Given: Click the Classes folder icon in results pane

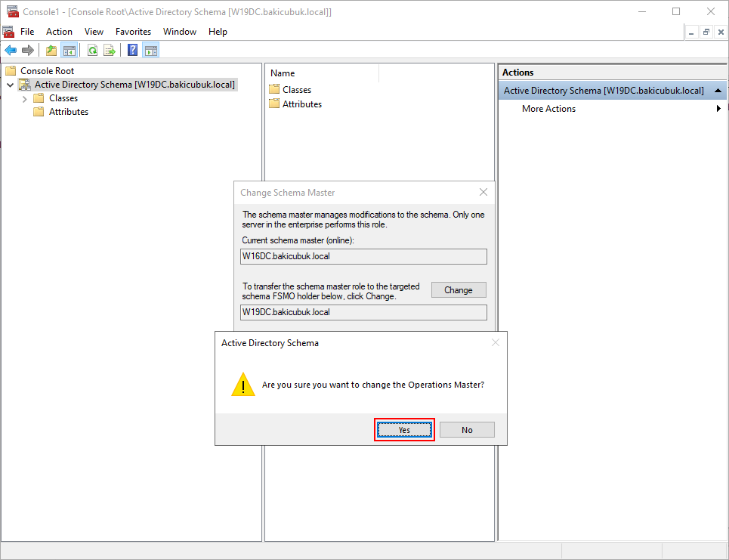Looking at the screenshot, I should tap(274, 89).
